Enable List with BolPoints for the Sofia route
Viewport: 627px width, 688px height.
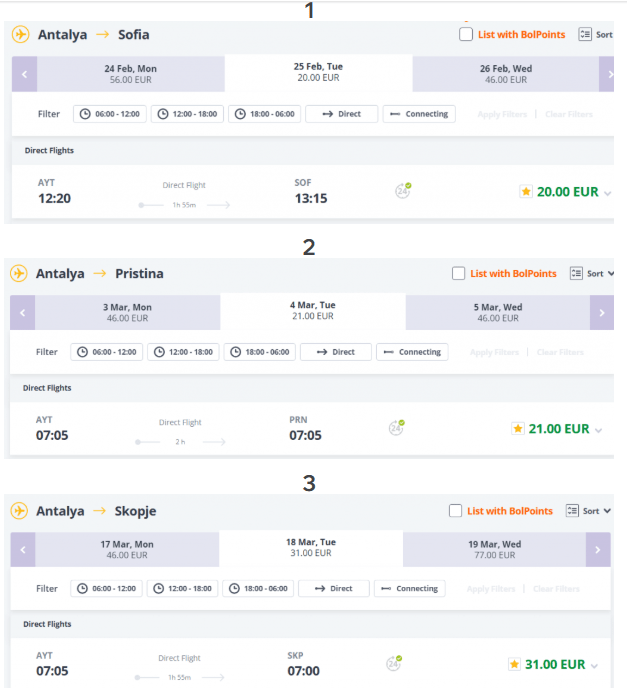(466, 34)
